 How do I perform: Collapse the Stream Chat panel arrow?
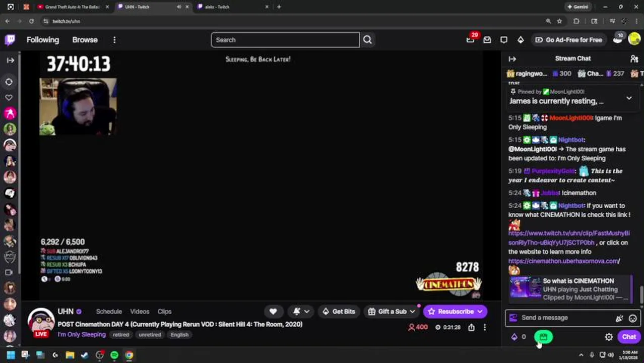[x=512, y=59]
